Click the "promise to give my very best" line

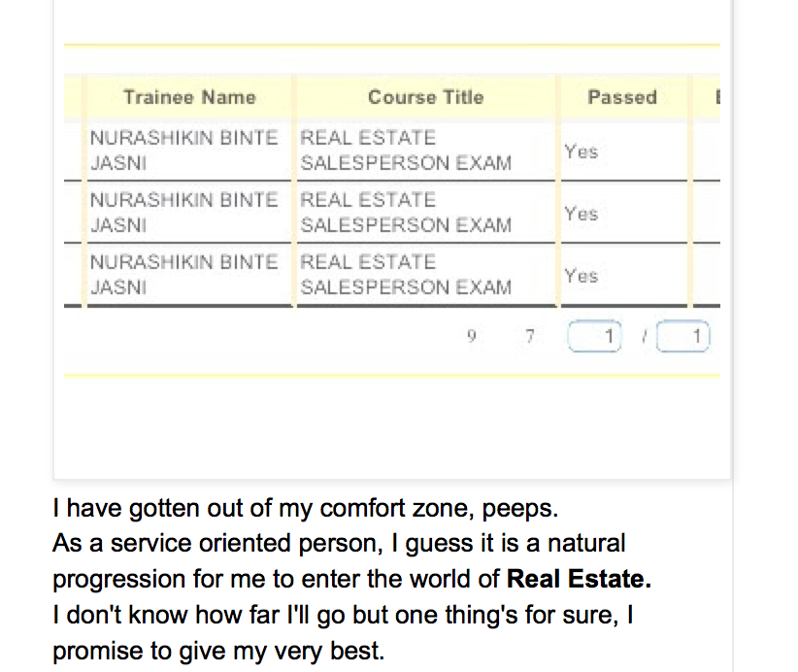tap(218, 651)
